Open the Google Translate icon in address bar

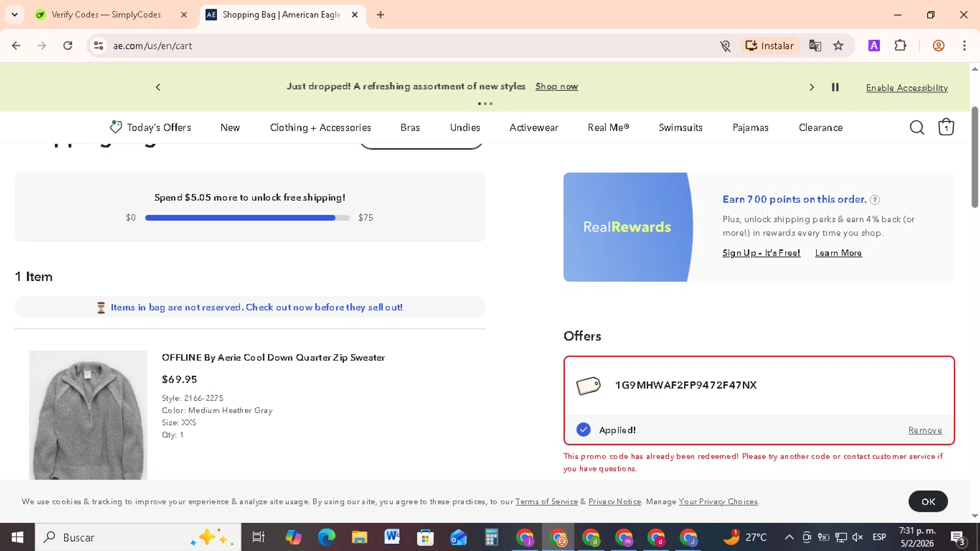pos(815,46)
